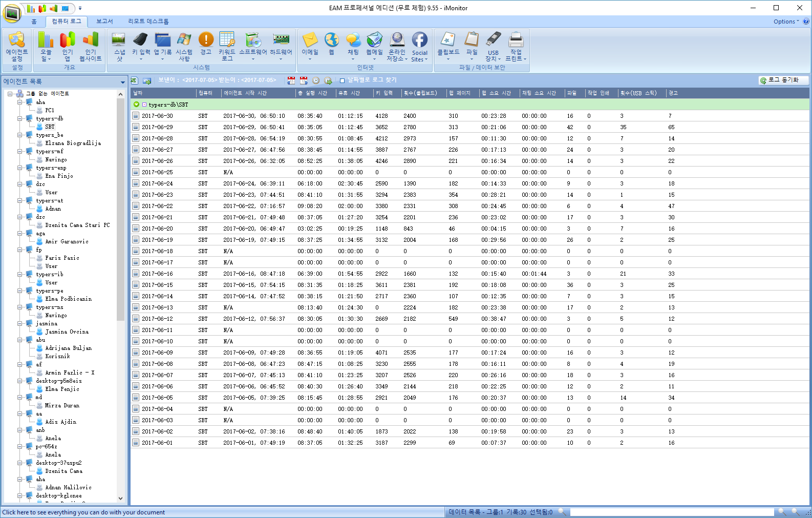Open Popular Websites (인기 웹사이트) overview
Viewport: 812px width, 518px height.
point(91,47)
